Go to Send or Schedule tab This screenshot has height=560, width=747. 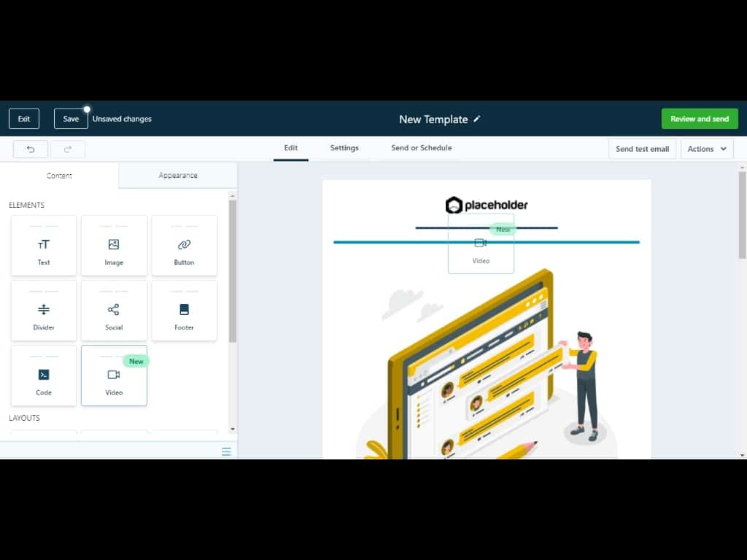click(x=421, y=148)
